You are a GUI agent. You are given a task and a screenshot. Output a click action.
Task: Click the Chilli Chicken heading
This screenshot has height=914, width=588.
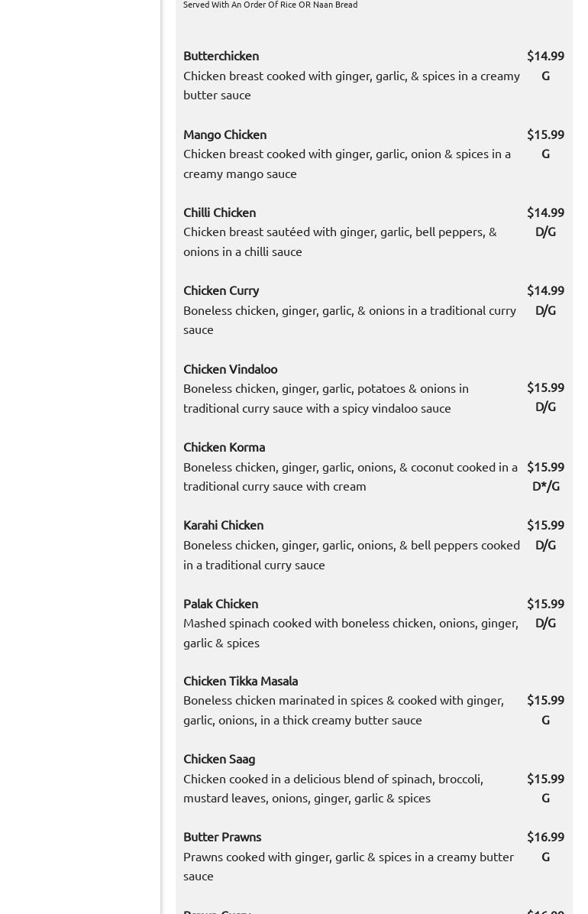[x=219, y=212]
